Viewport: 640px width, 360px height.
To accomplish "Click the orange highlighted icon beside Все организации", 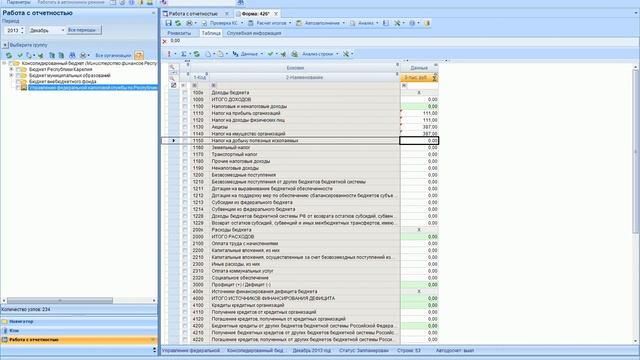I will tap(139, 55).
